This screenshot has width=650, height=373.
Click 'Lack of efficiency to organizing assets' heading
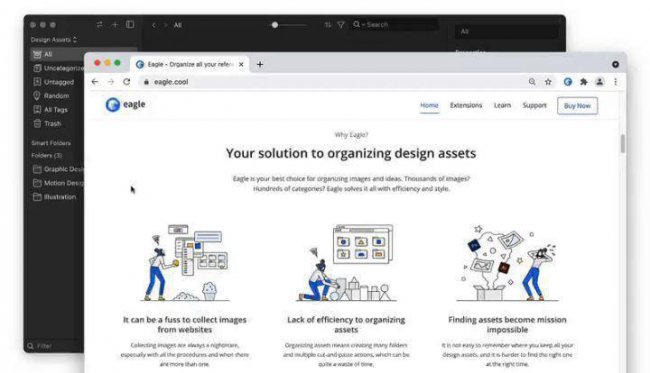[x=346, y=325]
